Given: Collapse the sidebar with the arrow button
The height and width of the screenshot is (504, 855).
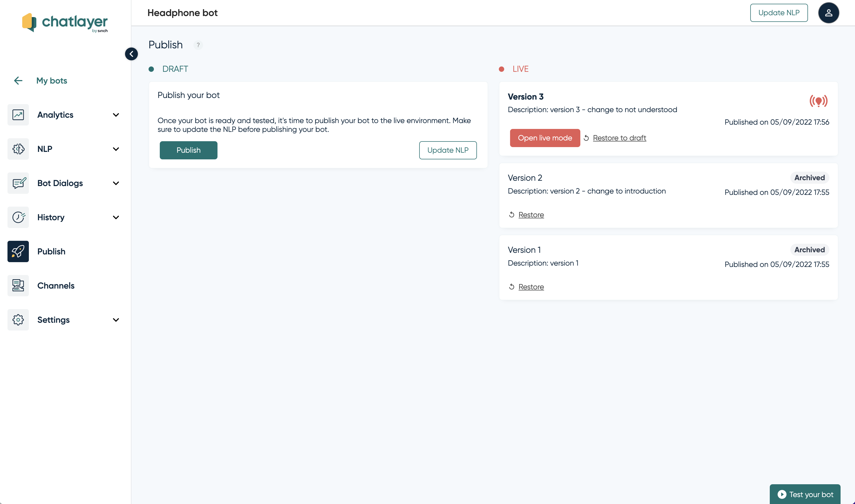Looking at the screenshot, I should (x=131, y=54).
